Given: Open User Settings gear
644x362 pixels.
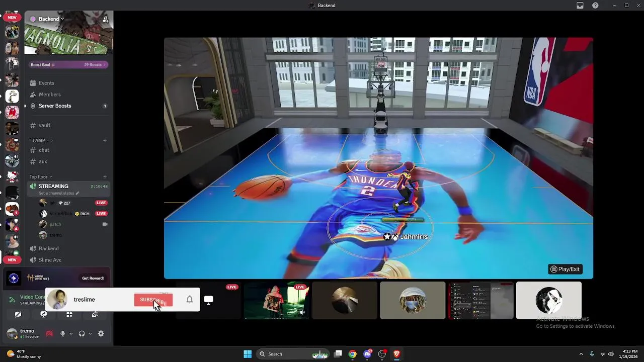Looking at the screenshot, I should 101,333.
